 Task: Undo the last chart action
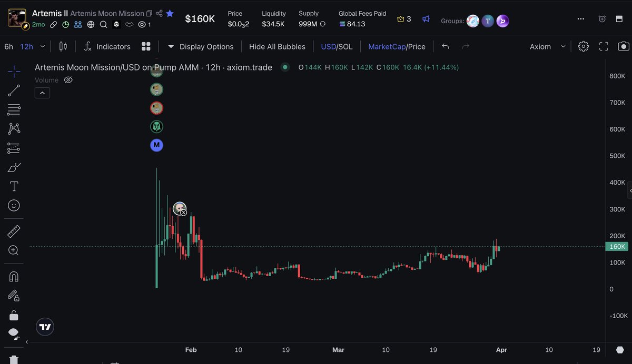tap(446, 46)
